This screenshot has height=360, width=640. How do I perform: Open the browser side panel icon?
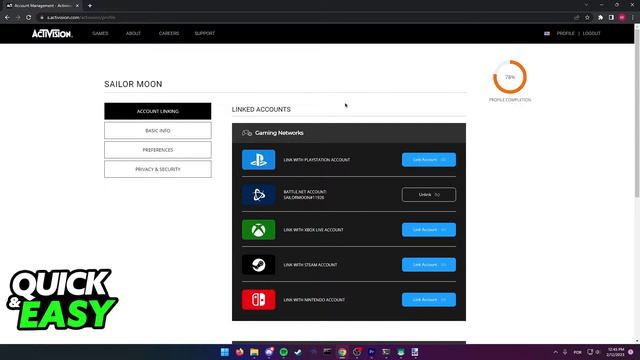click(611, 18)
